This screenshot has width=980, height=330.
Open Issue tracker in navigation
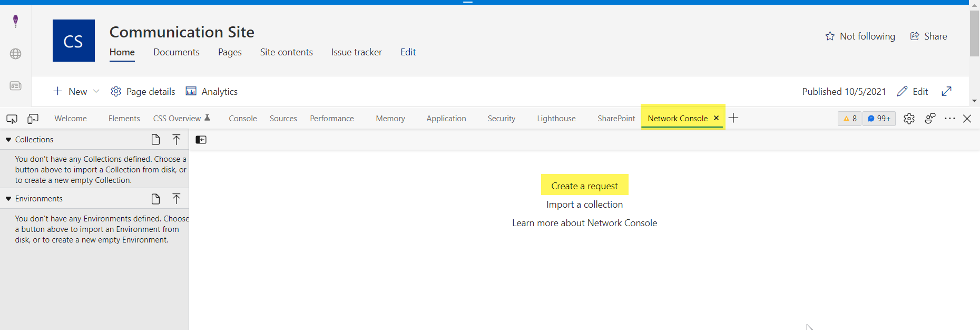357,52
